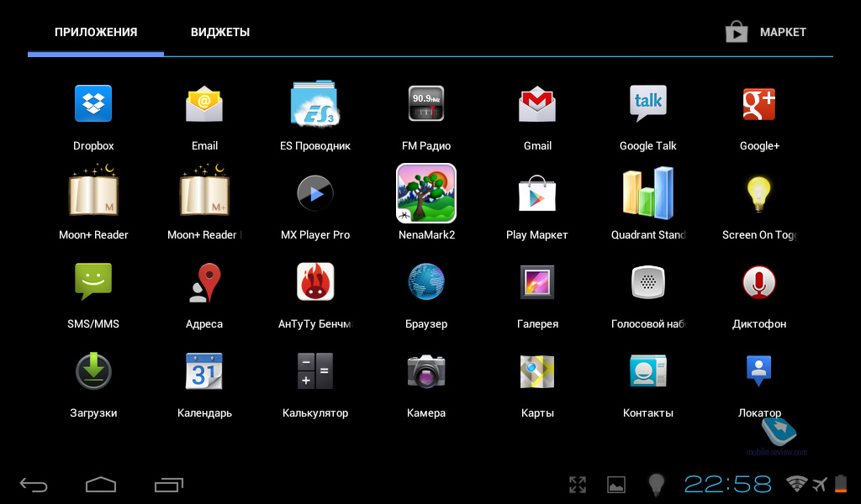This screenshot has width=861, height=504.
Task: Open Moon+ Reader Pro with the M+ icon
Action: (204, 191)
